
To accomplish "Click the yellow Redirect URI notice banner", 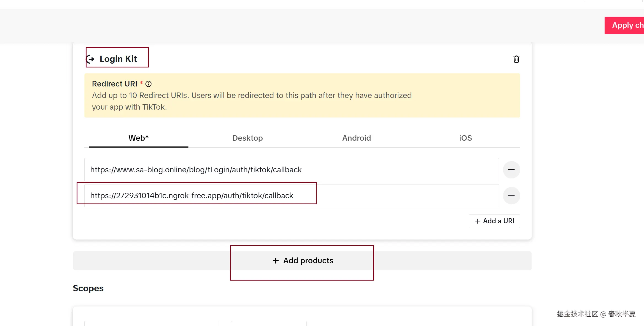I will [x=302, y=96].
